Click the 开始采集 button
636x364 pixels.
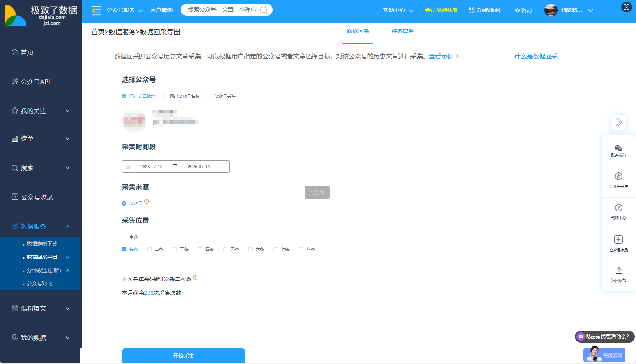click(183, 356)
